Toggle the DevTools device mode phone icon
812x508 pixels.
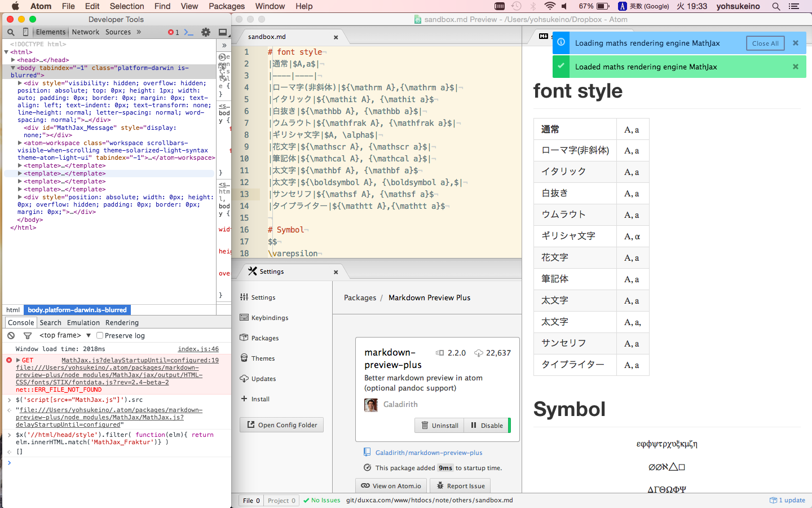(25, 32)
